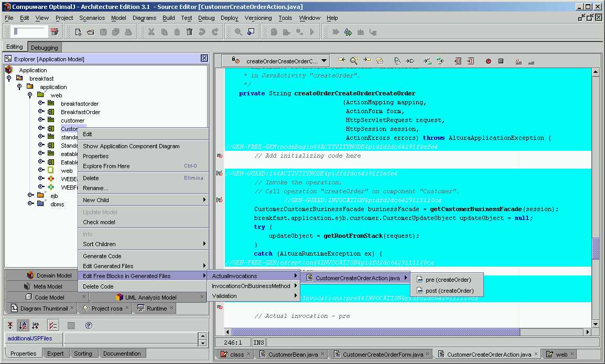
Task: Click the New file toolbar icon
Action: click(x=78, y=32)
